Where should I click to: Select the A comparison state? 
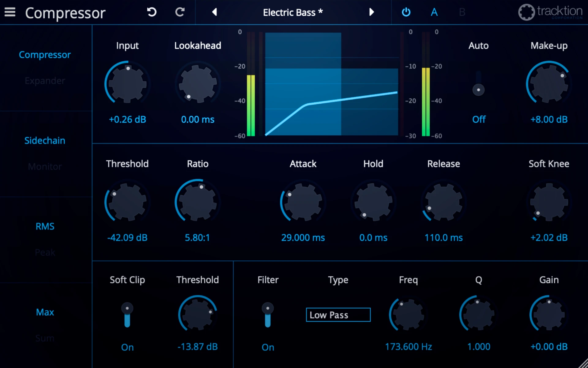[x=434, y=12]
